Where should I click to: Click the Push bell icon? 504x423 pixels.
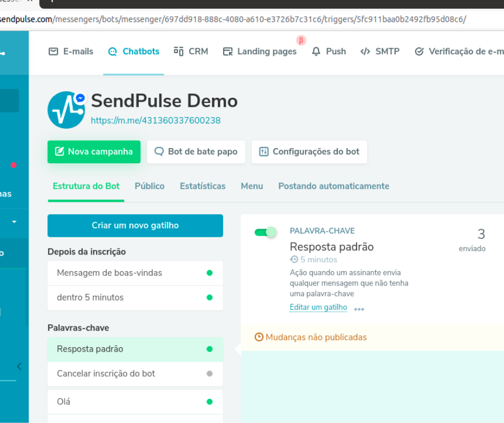[x=316, y=52]
